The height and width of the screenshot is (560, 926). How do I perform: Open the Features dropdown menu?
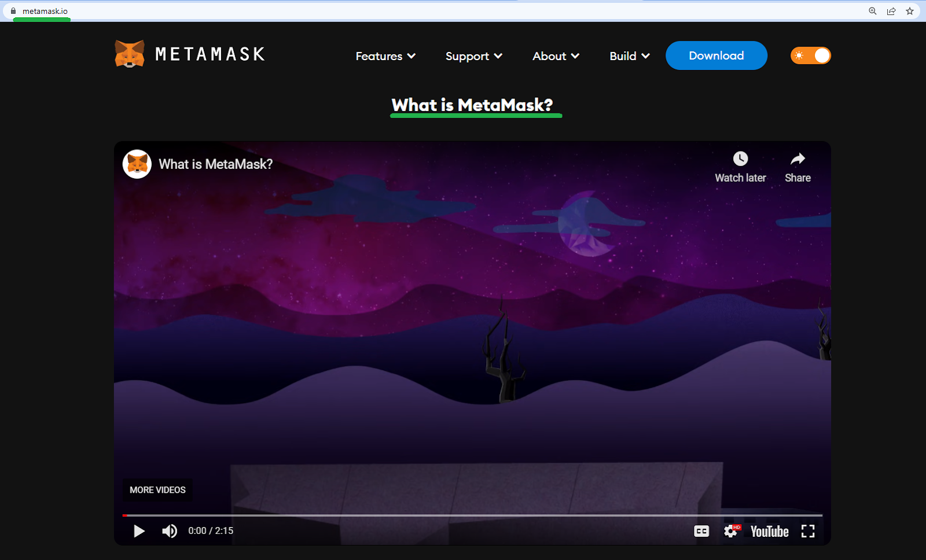tap(385, 56)
